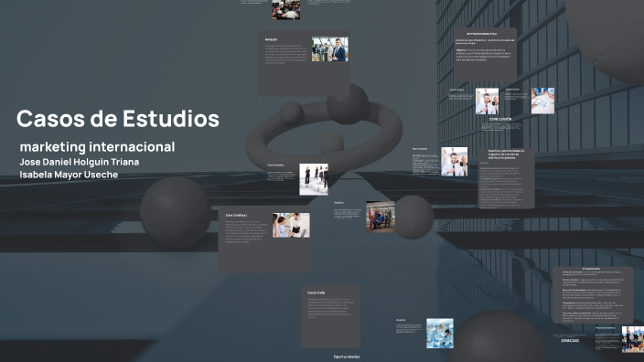
Task: Select the subtitle 'marketing internacional'
Action: 97,146
